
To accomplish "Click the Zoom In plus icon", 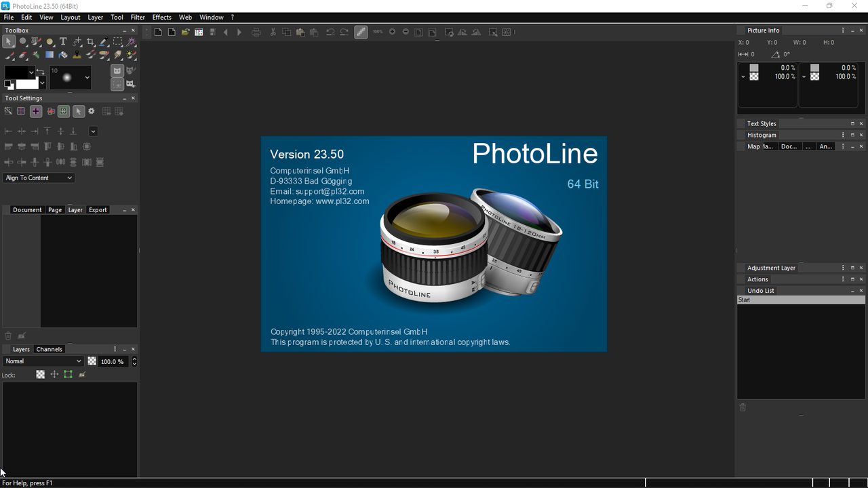I will pyautogui.click(x=392, y=32).
